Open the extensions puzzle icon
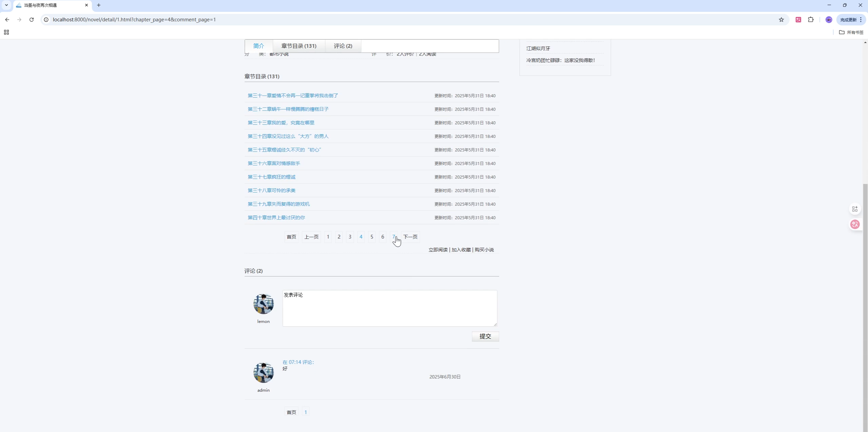This screenshot has width=868, height=432. (x=811, y=20)
